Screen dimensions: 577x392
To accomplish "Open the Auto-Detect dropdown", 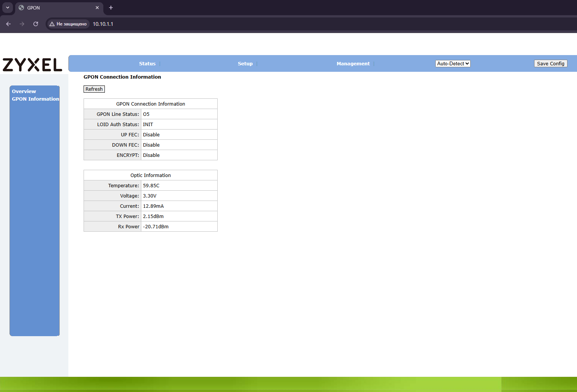I will 453,63.
